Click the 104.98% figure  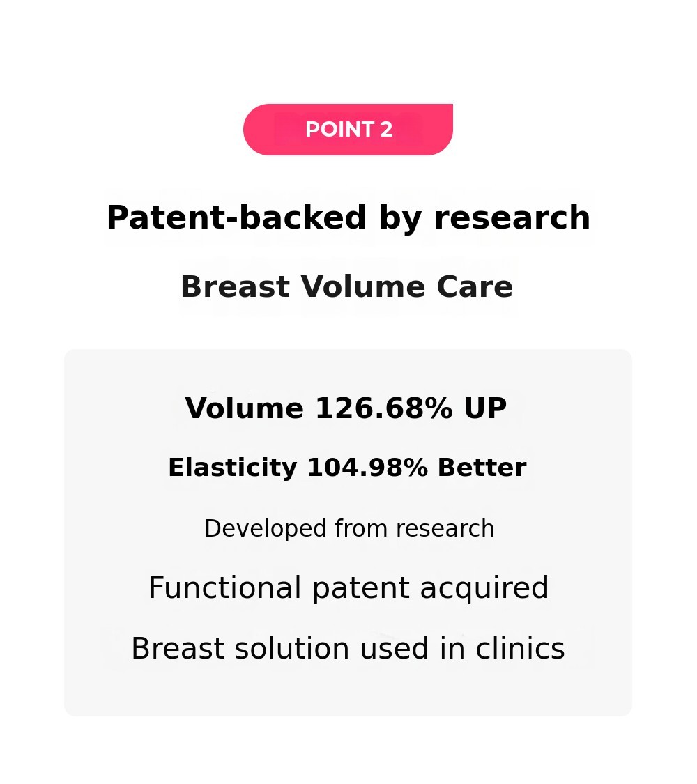point(367,468)
